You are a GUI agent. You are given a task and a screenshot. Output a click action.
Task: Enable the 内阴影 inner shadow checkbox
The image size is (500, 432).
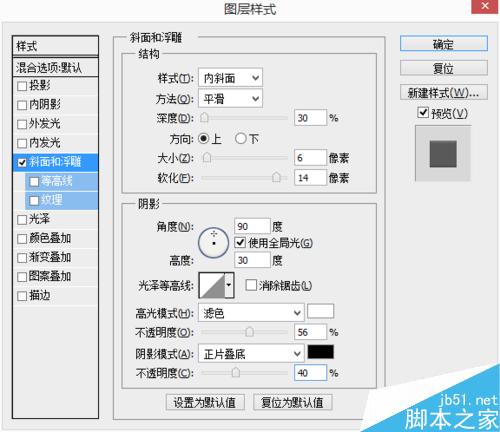22,105
